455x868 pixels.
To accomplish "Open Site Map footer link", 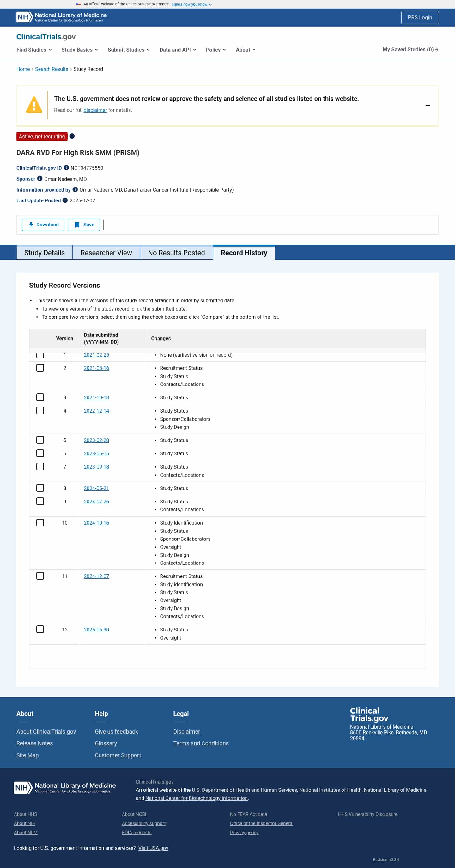I will 27,755.
